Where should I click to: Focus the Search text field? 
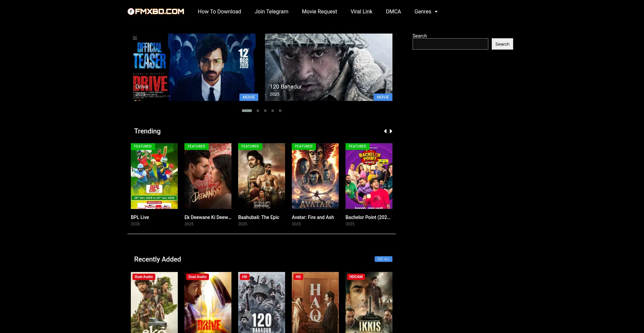click(450, 44)
